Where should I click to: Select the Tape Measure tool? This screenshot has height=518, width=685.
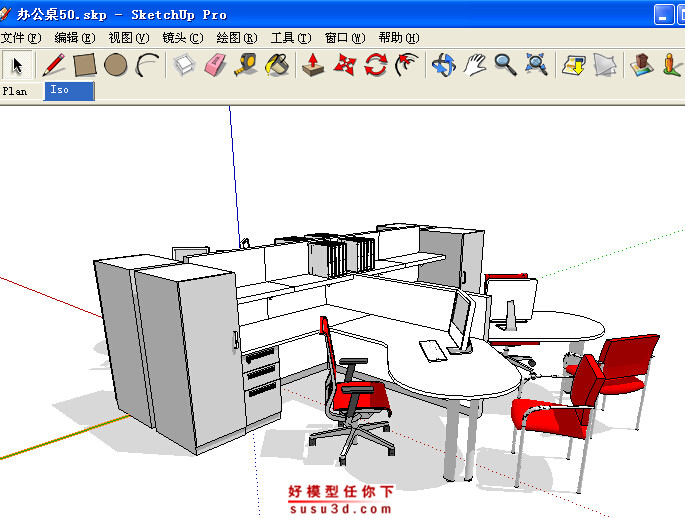tap(246, 65)
